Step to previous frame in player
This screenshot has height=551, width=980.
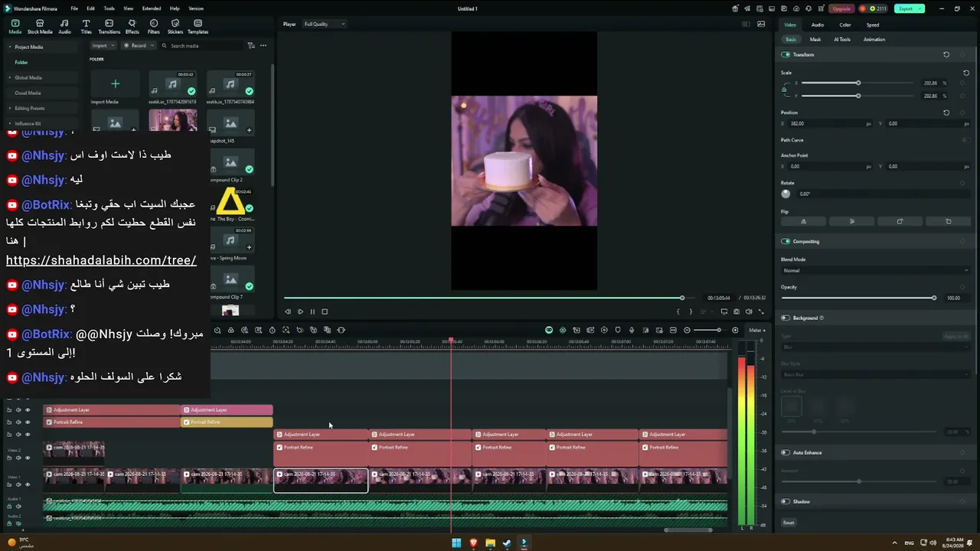click(288, 311)
